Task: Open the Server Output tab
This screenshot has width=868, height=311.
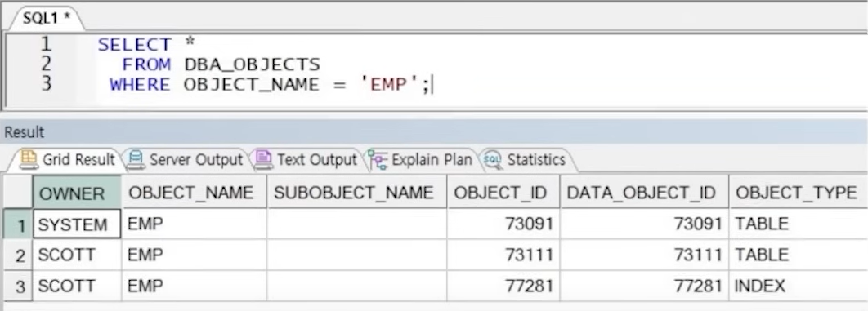Action: tap(186, 160)
